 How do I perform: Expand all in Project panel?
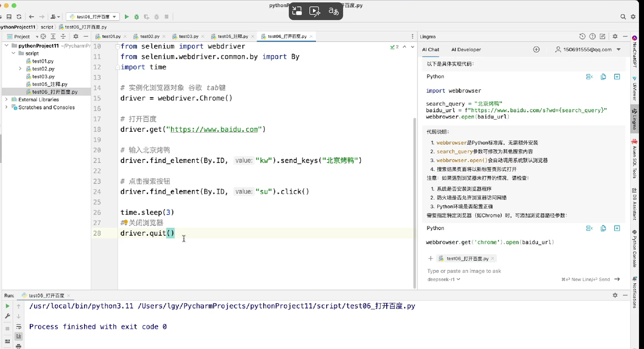(x=53, y=36)
